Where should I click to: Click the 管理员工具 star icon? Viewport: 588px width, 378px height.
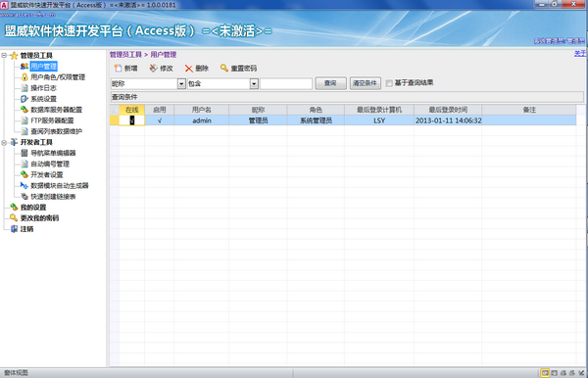point(14,56)
